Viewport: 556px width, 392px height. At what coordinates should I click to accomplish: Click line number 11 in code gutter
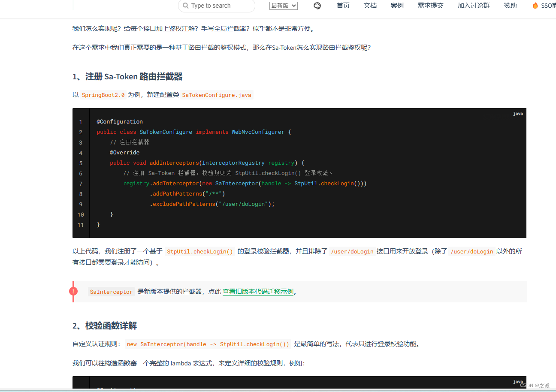pos(81,225)
